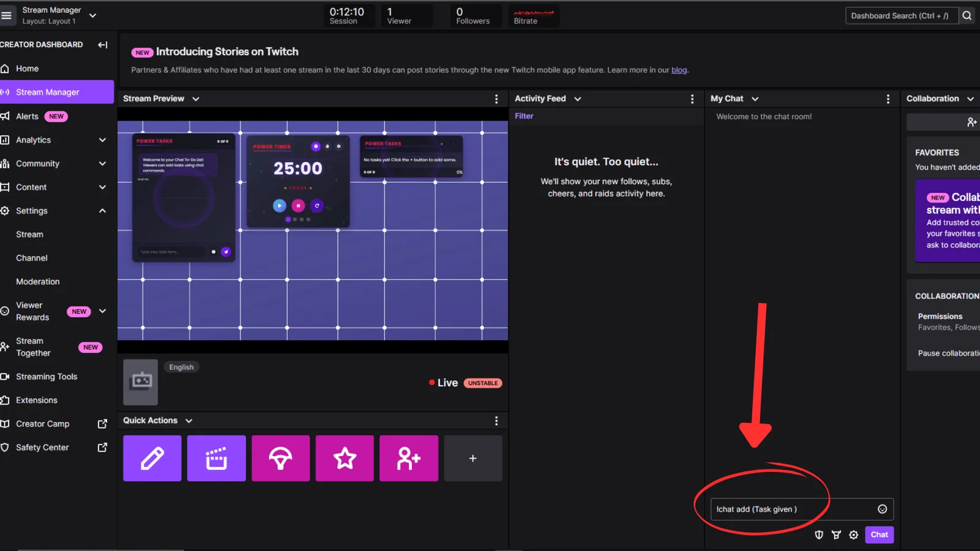980x551 pixels.
Task: Collapse the Creator Dashboard sidebar
Action: tap(102, 45)
